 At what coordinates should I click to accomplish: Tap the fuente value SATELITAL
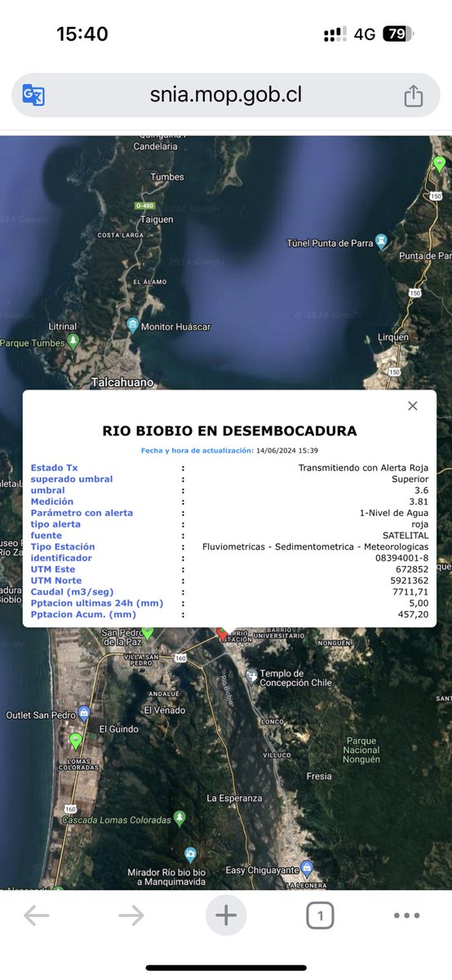click(405, 535)
